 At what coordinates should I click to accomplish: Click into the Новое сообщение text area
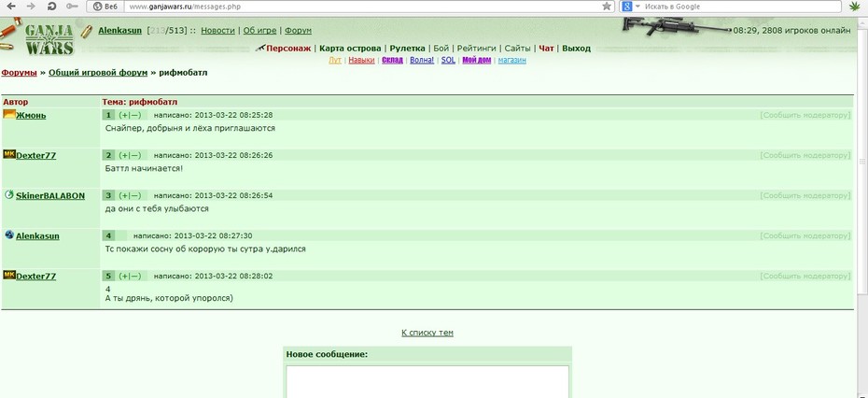pos(427,381)
